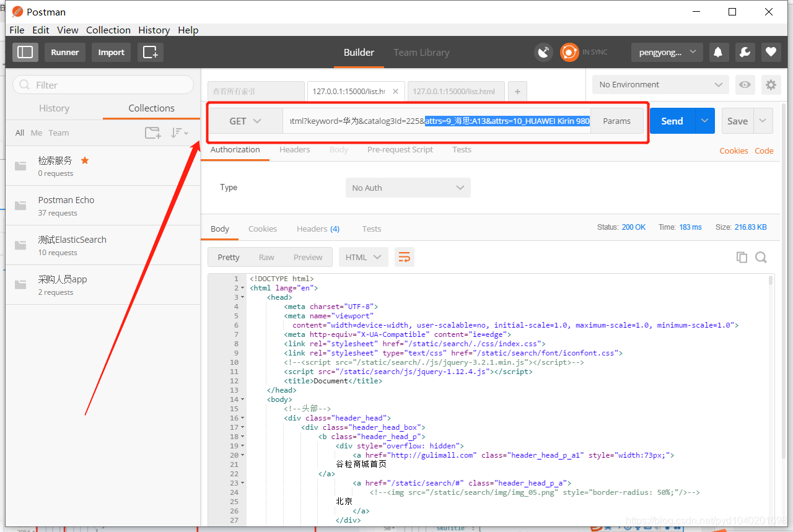Select Pretty response view
This screenshot has width=793, height=532.
click(228, 257)
